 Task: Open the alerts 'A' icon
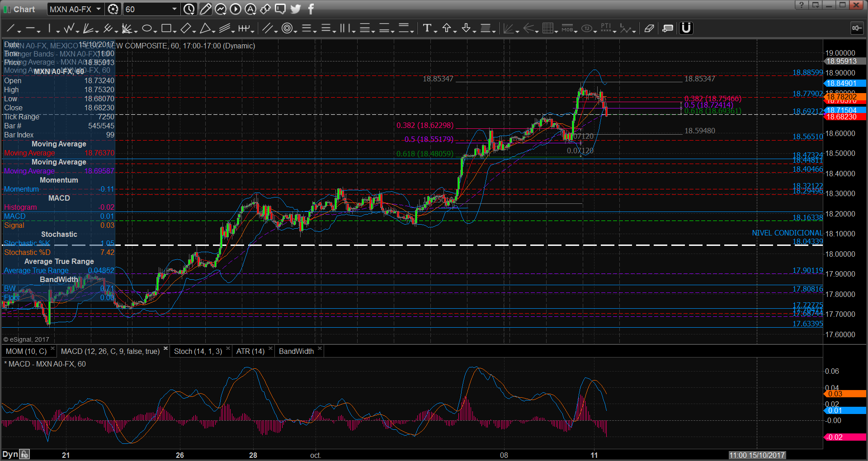250,9
